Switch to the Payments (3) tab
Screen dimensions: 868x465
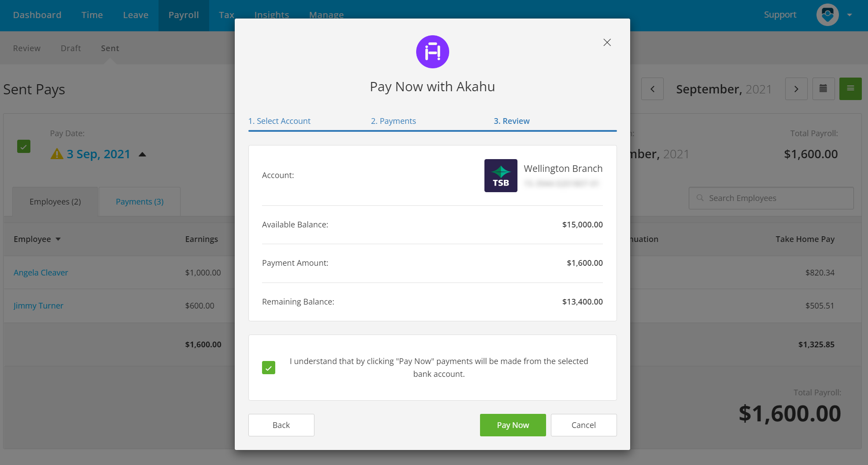tap(140, 201)
